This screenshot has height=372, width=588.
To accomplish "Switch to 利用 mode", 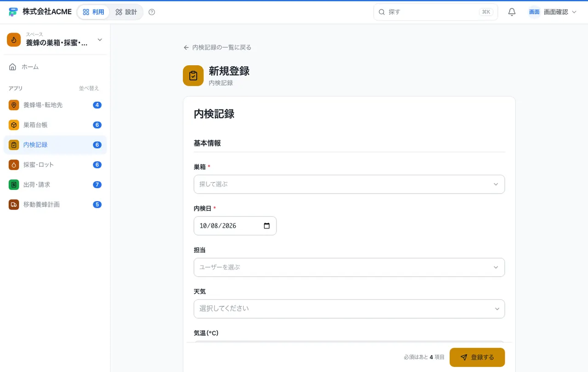I will click(94, 12).
